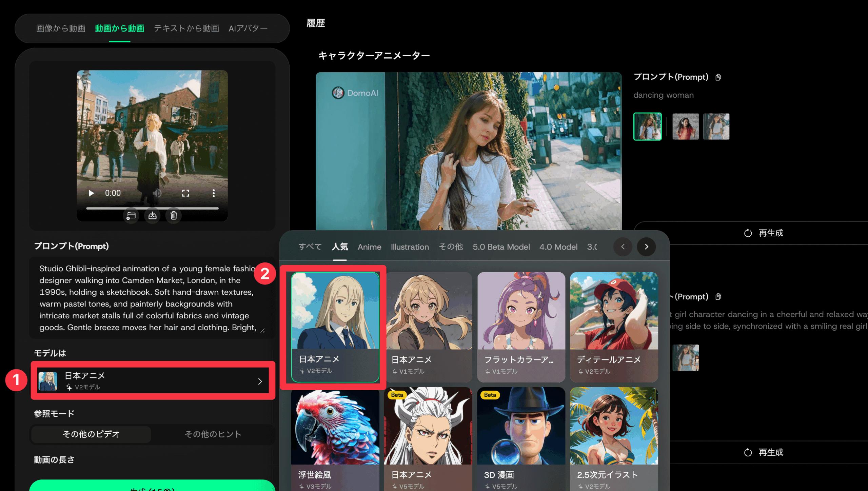Select その他のビデオ reference mode
The image size is (868, 491).
point(91,434)
